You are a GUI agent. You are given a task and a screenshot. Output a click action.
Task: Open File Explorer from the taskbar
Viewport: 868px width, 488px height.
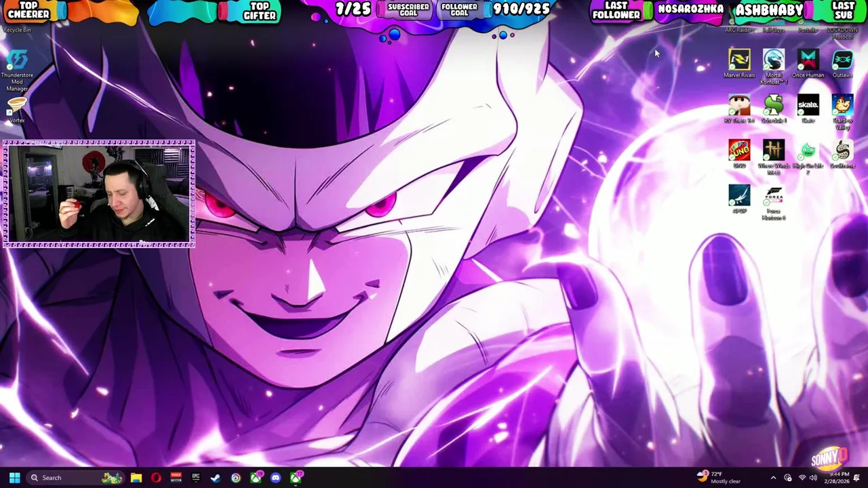click(136, 478)
